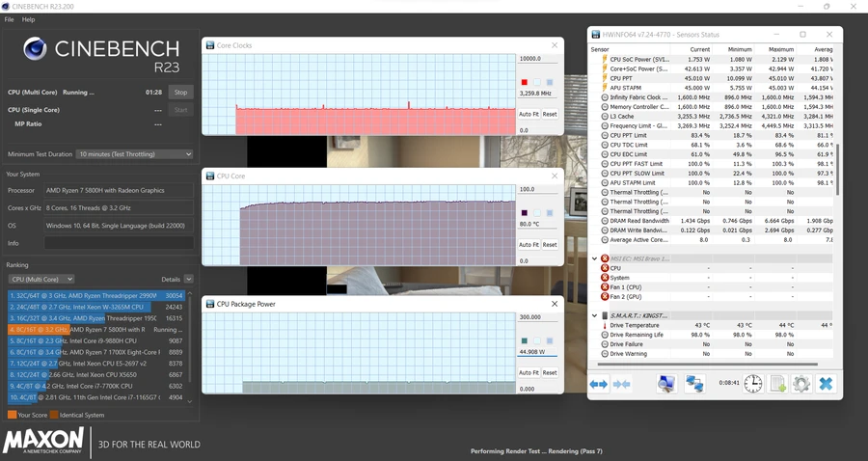
Task: Click the networked monitors icon in HWiNFO toolbar
Action: pos(694,384)
